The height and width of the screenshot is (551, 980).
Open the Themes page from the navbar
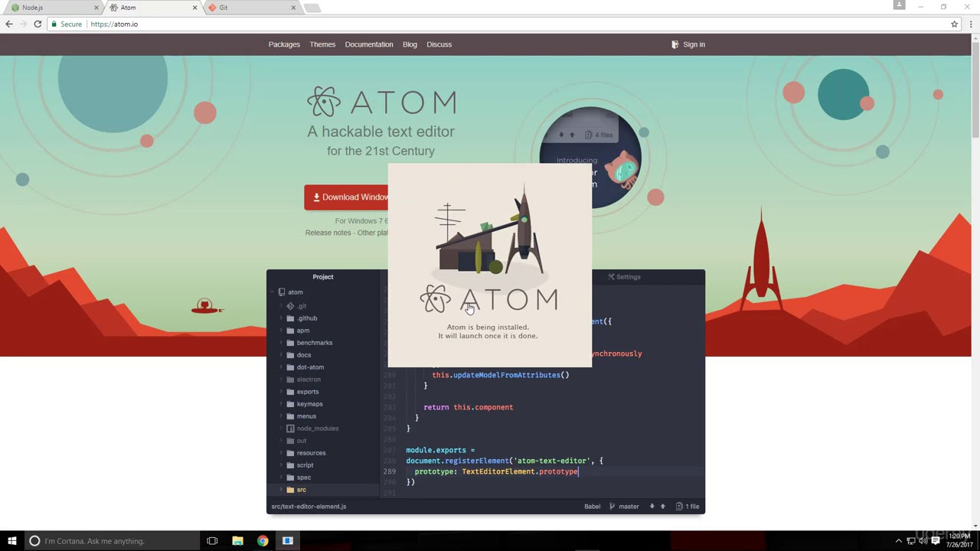coord(322,44)
